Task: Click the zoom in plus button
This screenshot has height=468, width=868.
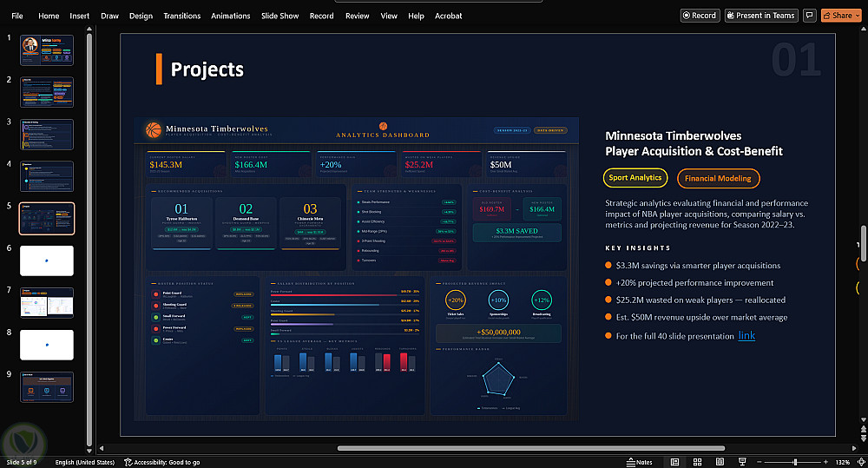Action: pos(825,462)
